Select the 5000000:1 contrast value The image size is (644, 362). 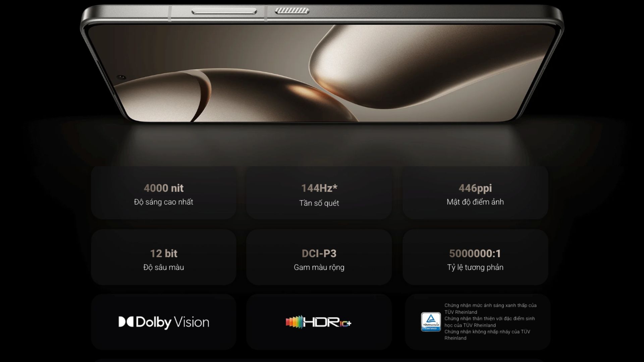[x=475, y=253]
